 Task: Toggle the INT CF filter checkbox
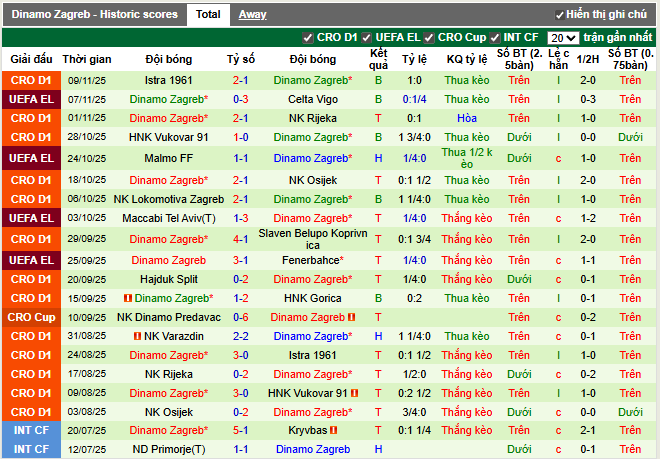point(498,38)
